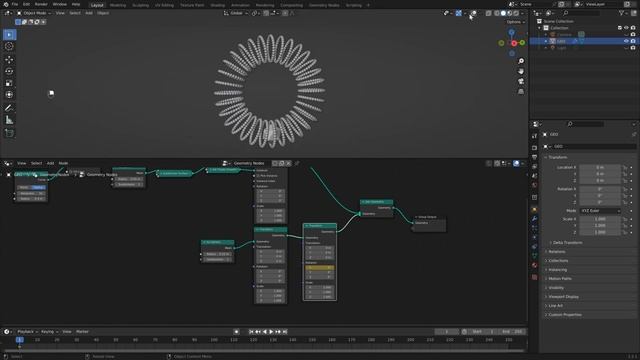Viewport: 640px width, 360px height.
Task: Toggle visibility eye of GEO object in outliner
Action: pyautogui.click(x=626, y=41)
